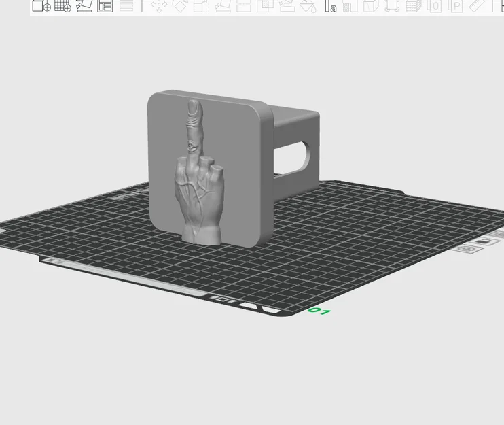Click the greyed stacked-lines toolbar icon
The image size is (504, 425).
pos(126,5)
